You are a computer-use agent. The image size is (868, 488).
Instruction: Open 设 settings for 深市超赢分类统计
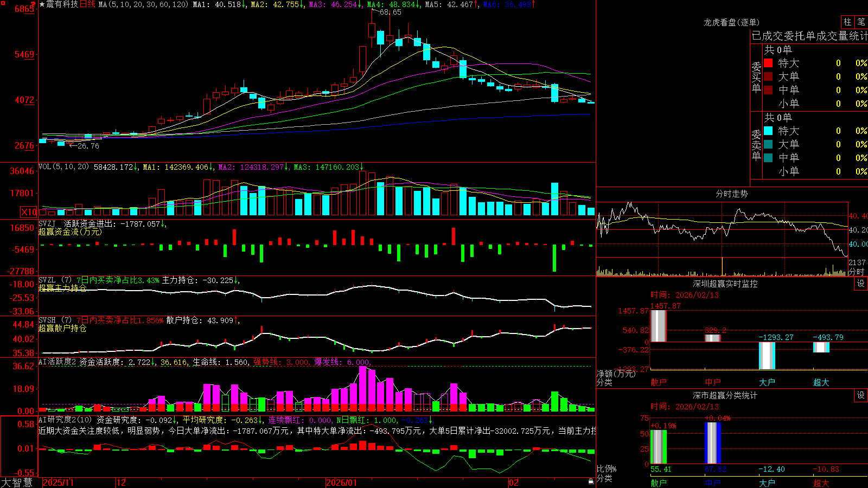click(x=861, y=395)
